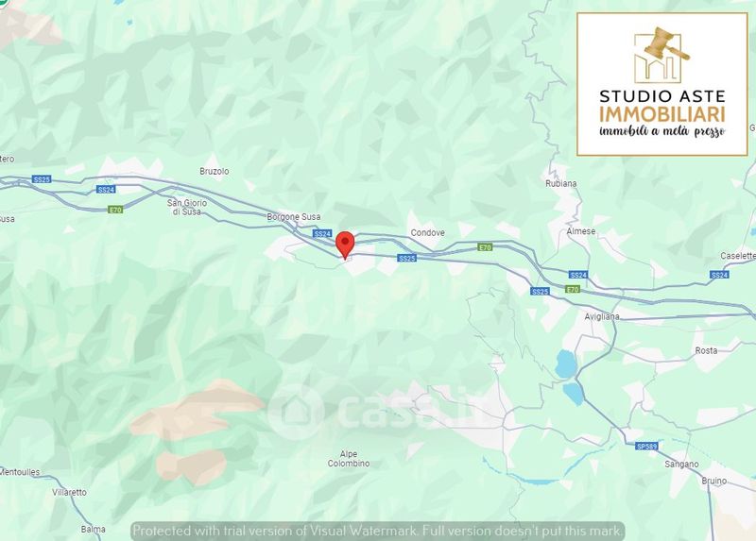Screen dimensions: 756x541
Task: Click the Sangano town label
Action: click(681, 465)
